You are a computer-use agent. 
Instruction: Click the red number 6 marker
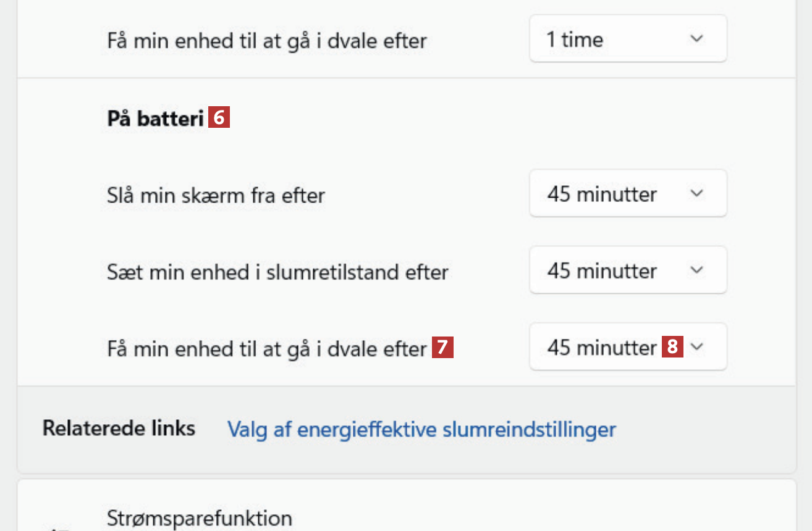(x=219, y=117)
